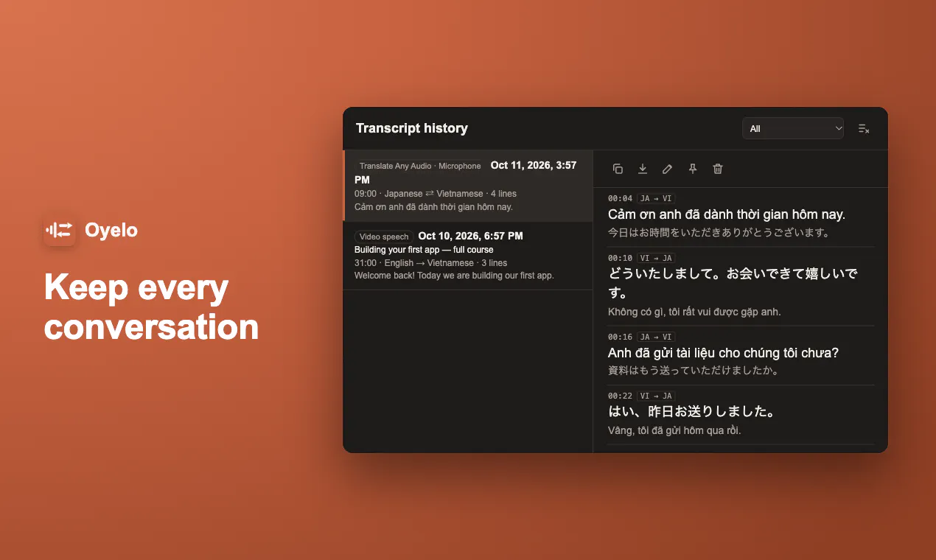Screen dimensions: 936x560
Task: Select line "Cảm ơn anh đã dành thời gian hôm nay." in transcript
Action: pyautogui.click(x=727, y=214)
